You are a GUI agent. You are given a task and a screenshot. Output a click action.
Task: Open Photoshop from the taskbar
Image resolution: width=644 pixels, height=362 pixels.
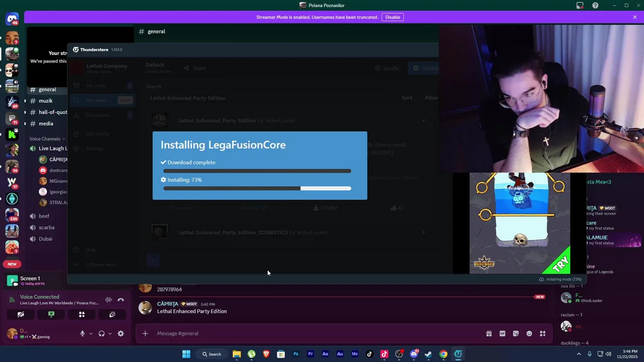click(x=296, y=354)
